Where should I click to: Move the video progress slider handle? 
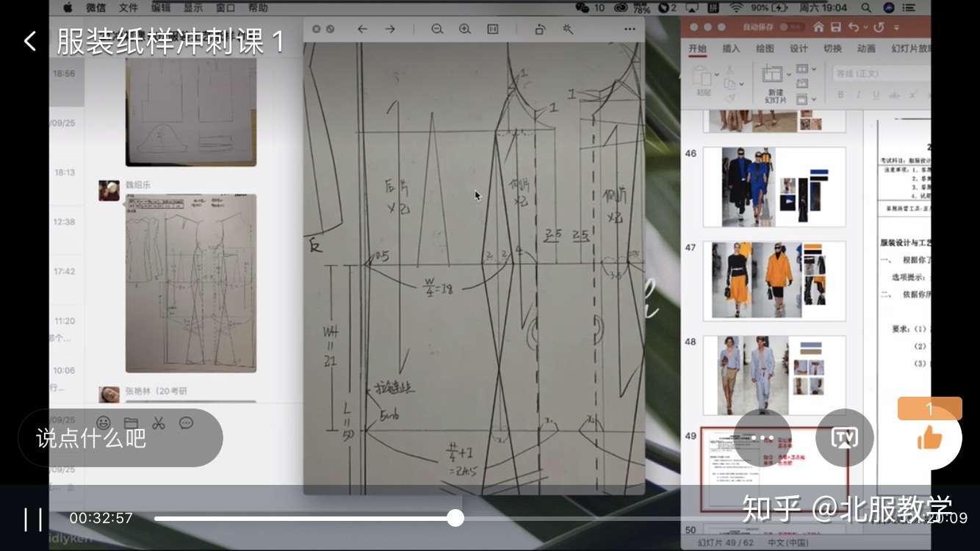tap(455, 518)
